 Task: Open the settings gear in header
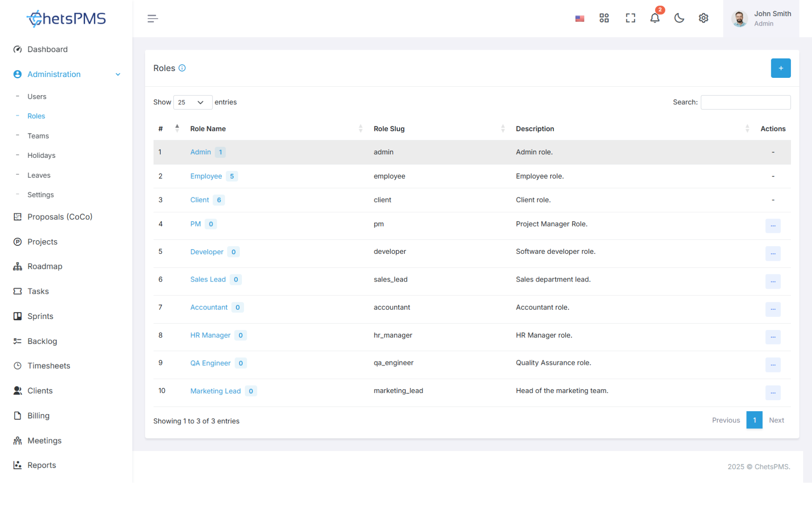(703, 18)
